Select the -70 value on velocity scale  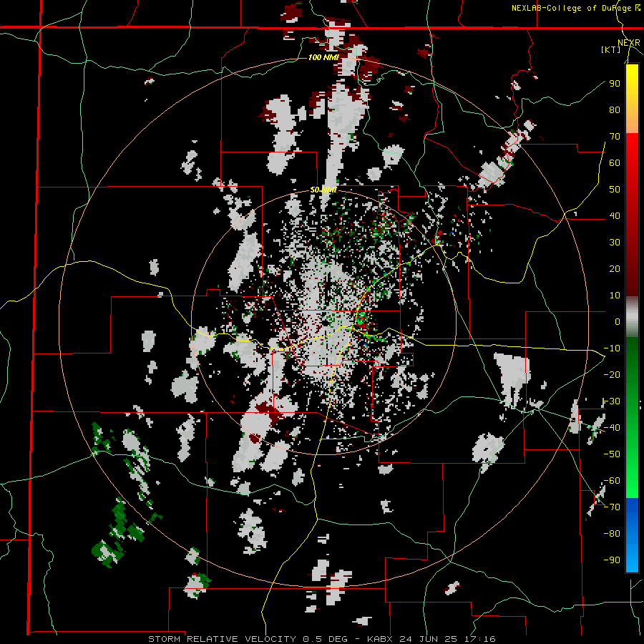pyautogui.click(x=612, y=507)
